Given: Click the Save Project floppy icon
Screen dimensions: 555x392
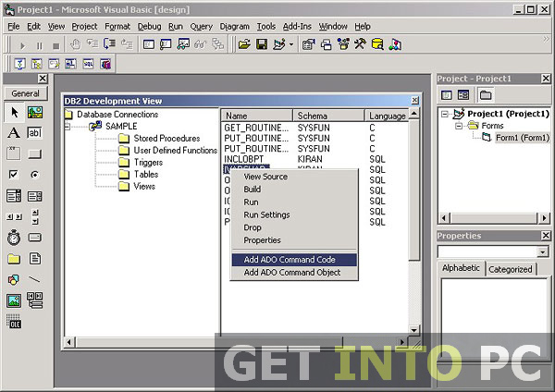Looking at the screenshot, I should tap(262, 44).
